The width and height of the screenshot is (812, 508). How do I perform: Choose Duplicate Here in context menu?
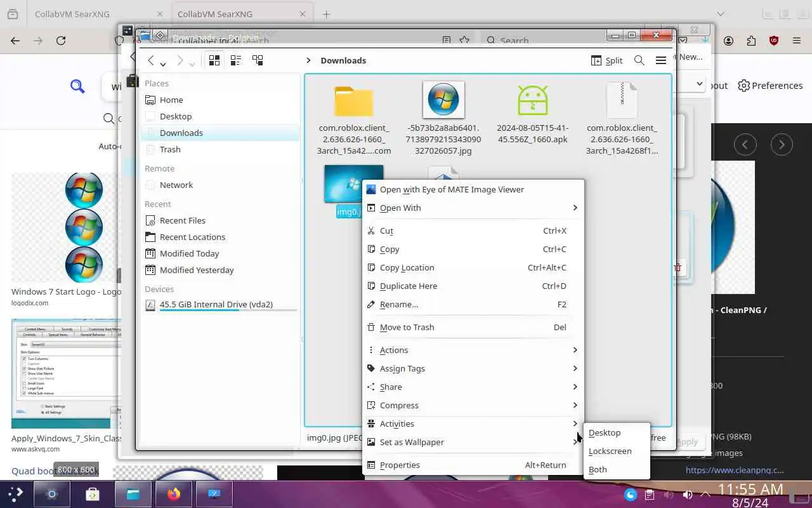(x=473, y=286)
